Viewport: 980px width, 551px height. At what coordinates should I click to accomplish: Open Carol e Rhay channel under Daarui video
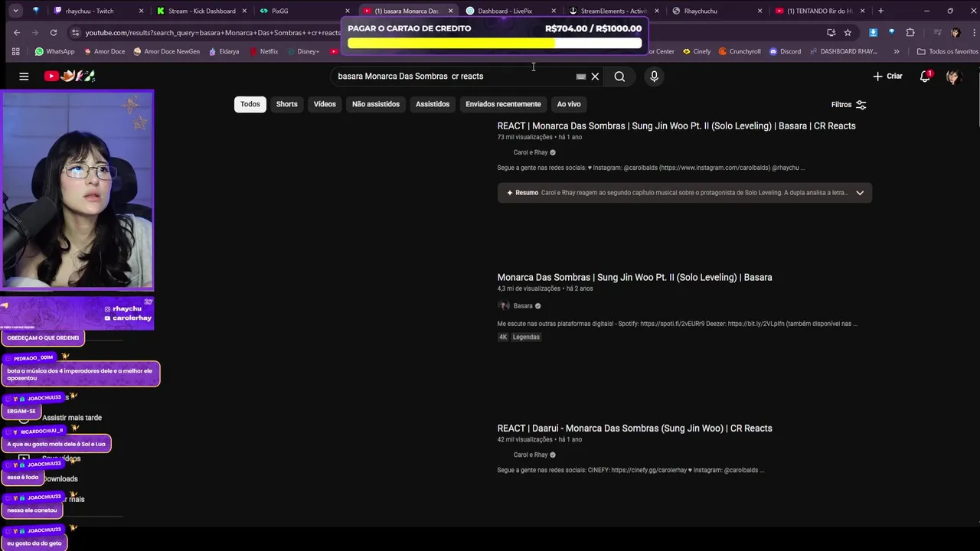click(531, 455)
